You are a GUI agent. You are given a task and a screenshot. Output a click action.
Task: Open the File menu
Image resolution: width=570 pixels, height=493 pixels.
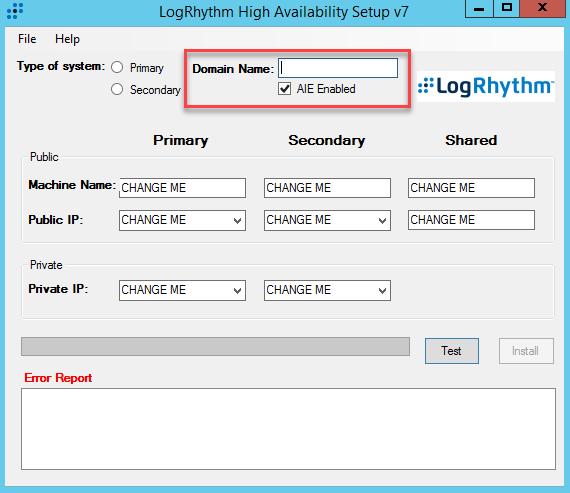click(27, 39)
